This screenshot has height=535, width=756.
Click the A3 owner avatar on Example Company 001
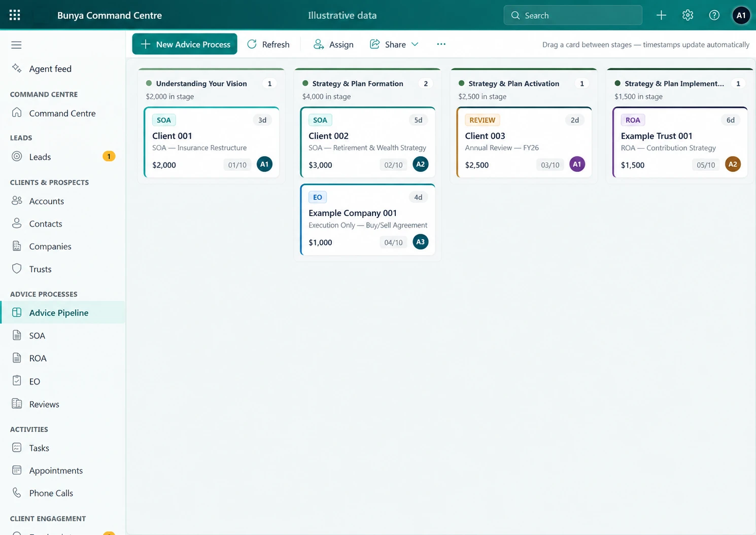(420, 242)
